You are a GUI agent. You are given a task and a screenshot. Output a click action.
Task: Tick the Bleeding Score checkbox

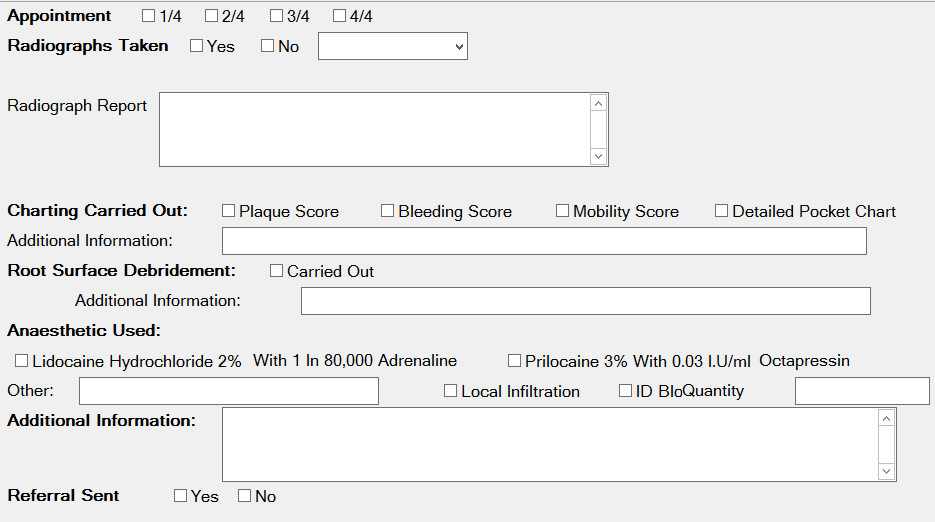388,211
